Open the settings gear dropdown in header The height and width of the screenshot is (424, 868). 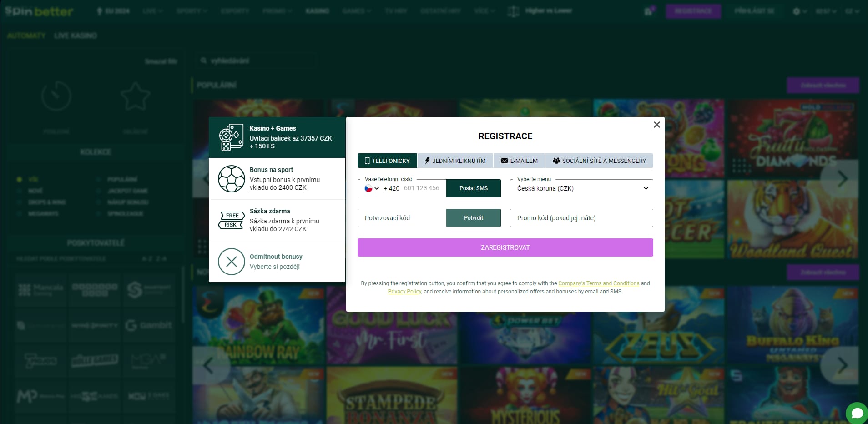(799, 11)
